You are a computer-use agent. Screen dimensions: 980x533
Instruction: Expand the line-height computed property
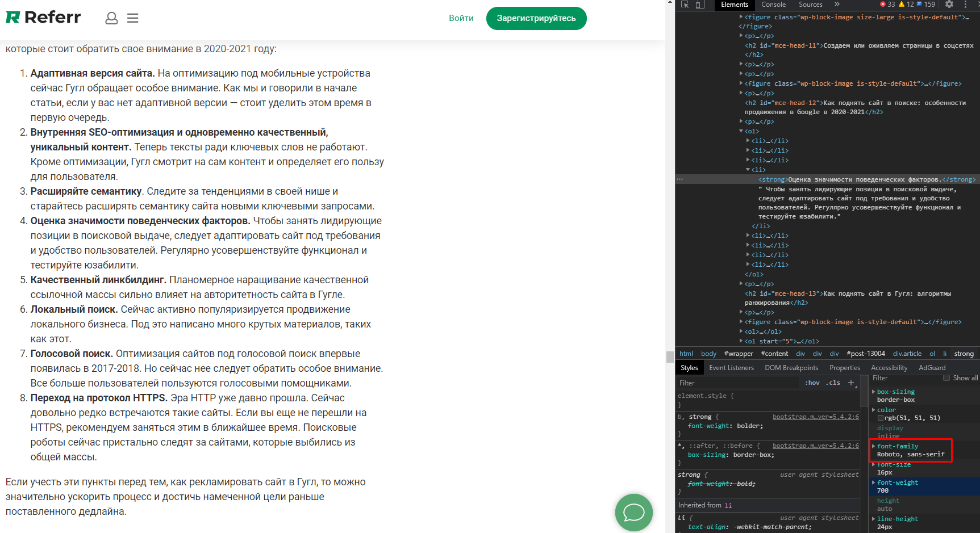(x=874, y=519)
